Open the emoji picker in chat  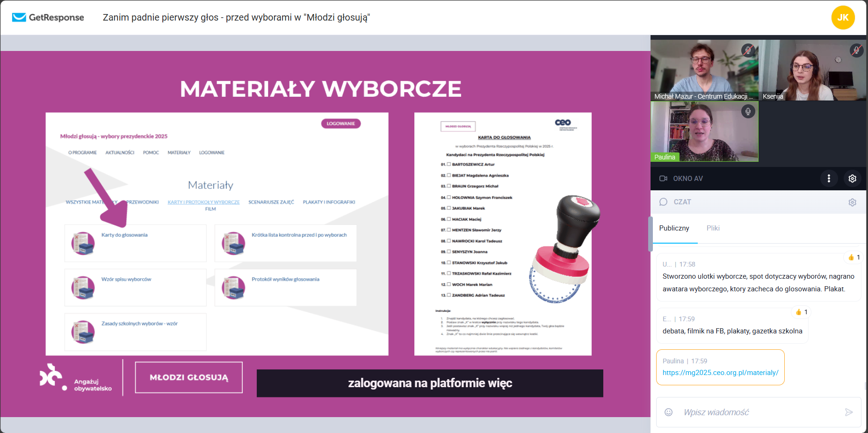[668, 412]
